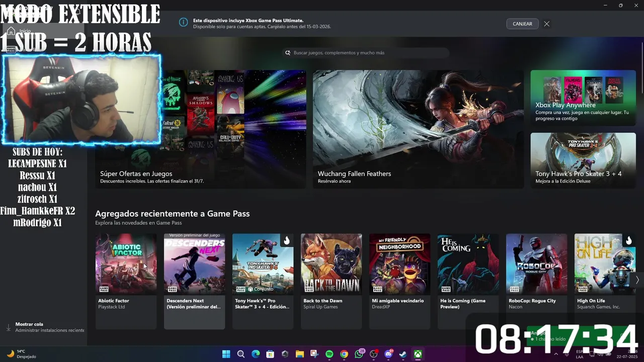Image resolution: width=644 pixels, height=362 pixels.
Task: Click Playstack Ltd publisher text
Action: point(112,307)
